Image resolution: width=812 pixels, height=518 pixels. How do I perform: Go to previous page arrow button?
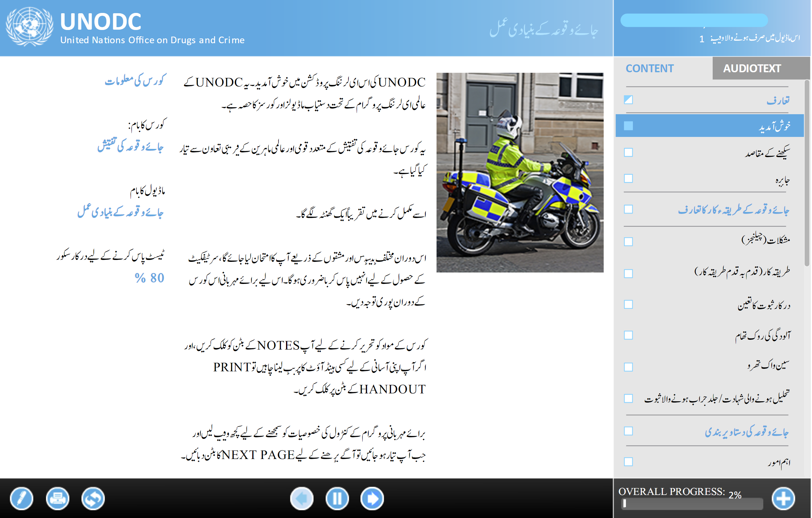[x=301, y=498]
